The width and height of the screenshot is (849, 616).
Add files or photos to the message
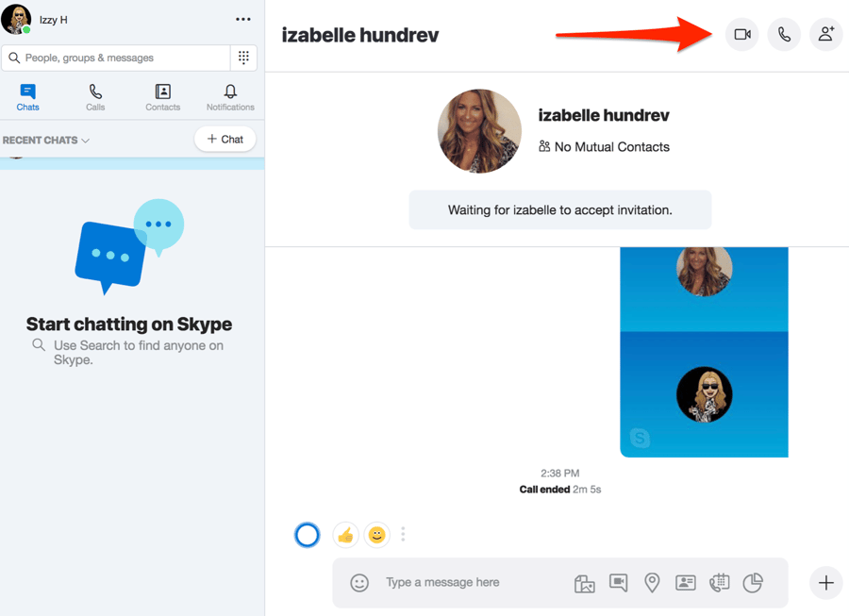pyautogui.click(x=584, y=583)
